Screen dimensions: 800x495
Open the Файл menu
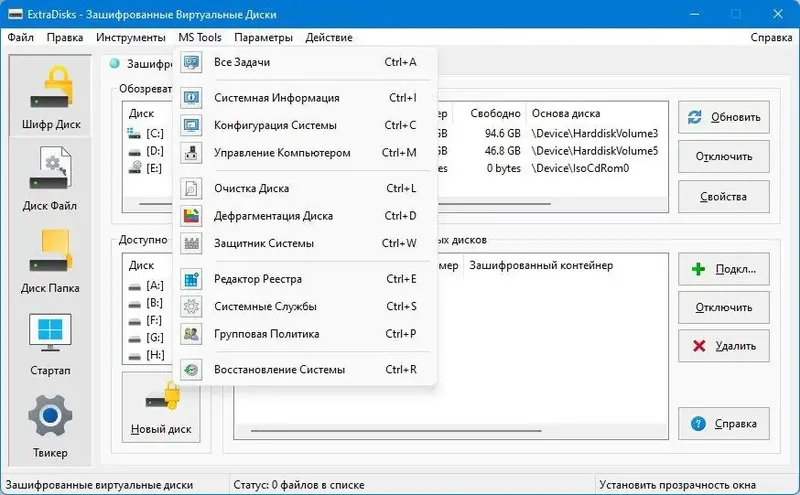[20, 37]
